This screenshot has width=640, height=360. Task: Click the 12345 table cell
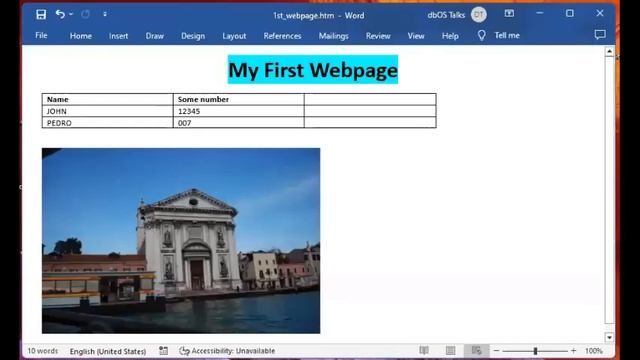click(239, 111)
